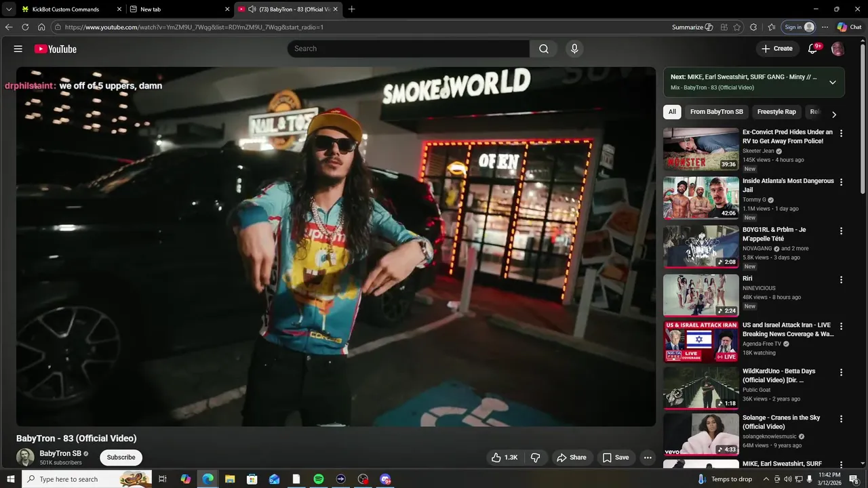Mute the tab via speaker icon
The width and height of the screenshot is (868, 488).
tap(252, 9)
